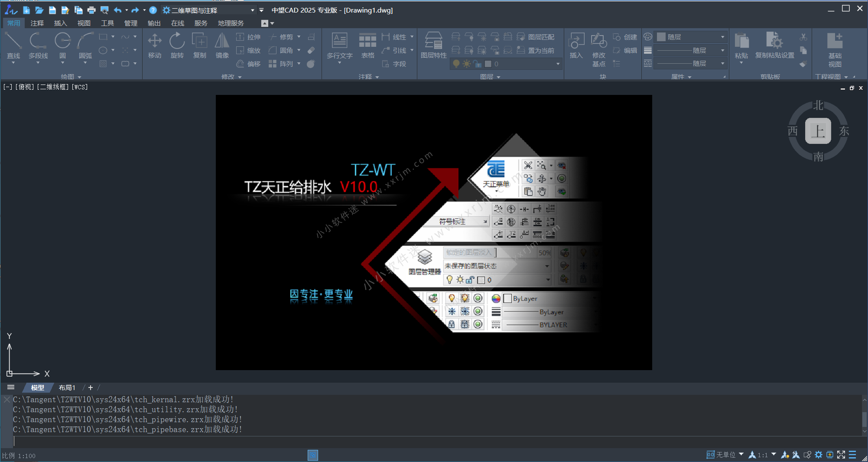Pick the 移动 (Move) tool
This screenshot has width=868, height=462.
tap(154, 46)
